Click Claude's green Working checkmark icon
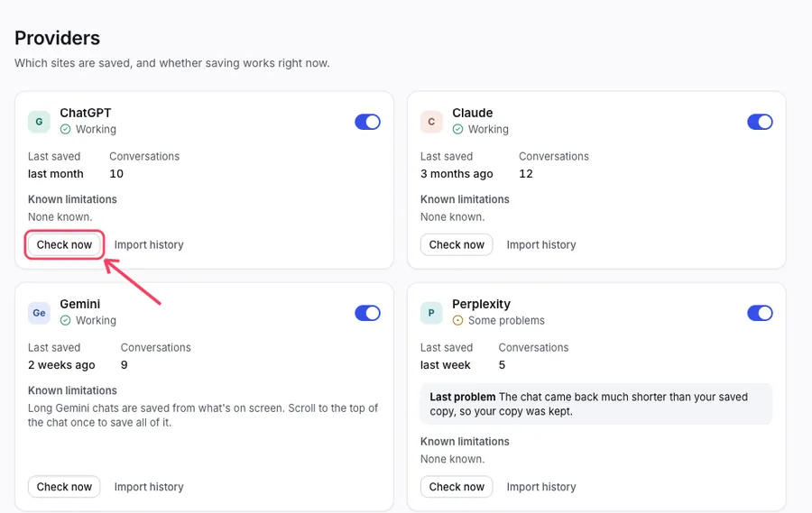 457,130
